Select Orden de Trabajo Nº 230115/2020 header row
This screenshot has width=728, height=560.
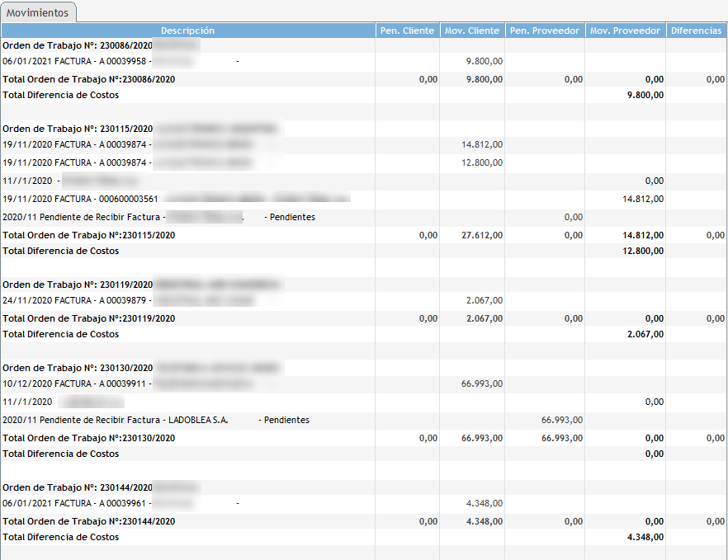78,129
